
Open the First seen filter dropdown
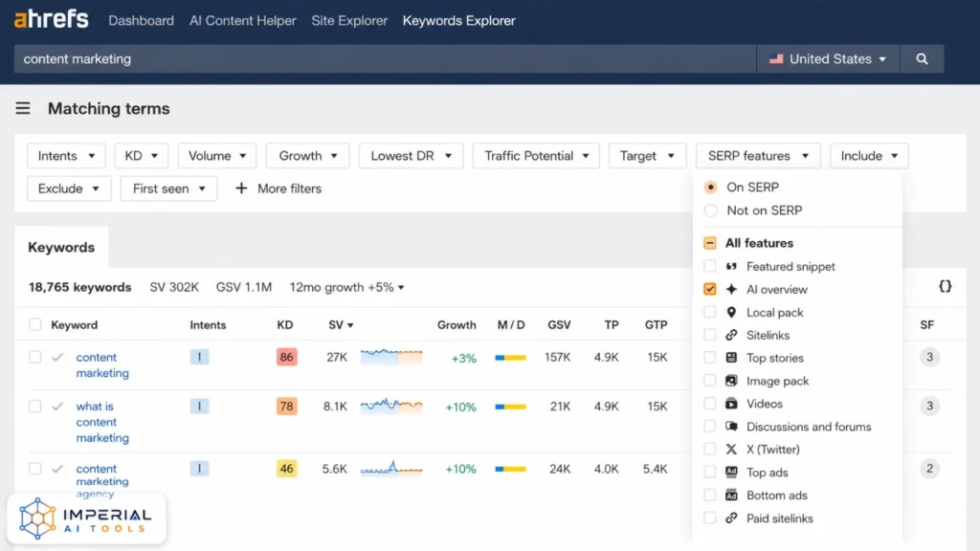(x=168, y=188)
